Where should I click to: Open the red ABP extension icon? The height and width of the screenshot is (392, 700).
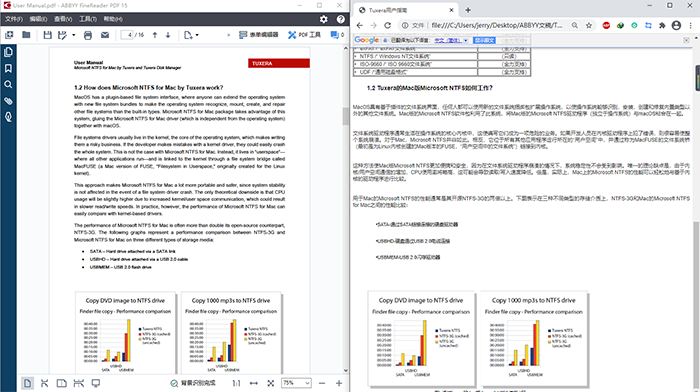click(x=606, y=25)
